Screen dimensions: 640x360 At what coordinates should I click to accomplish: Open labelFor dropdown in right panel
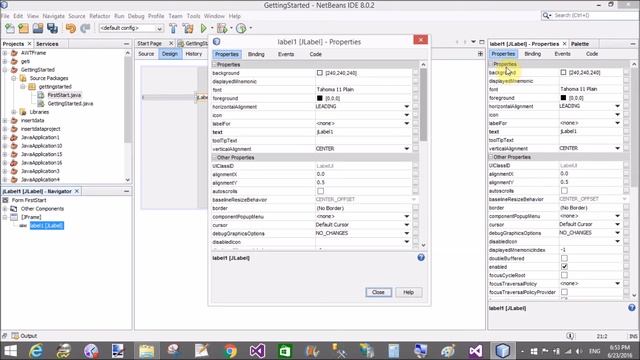click(617, 123)
